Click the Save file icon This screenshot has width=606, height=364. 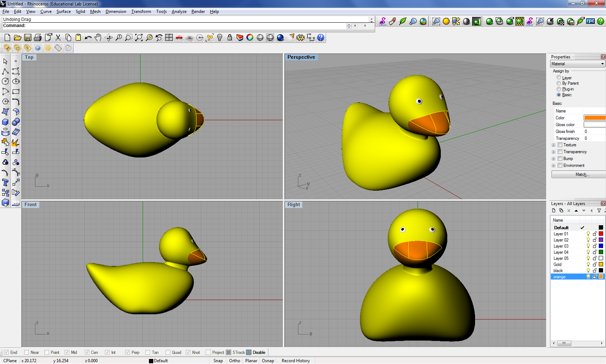27,37
